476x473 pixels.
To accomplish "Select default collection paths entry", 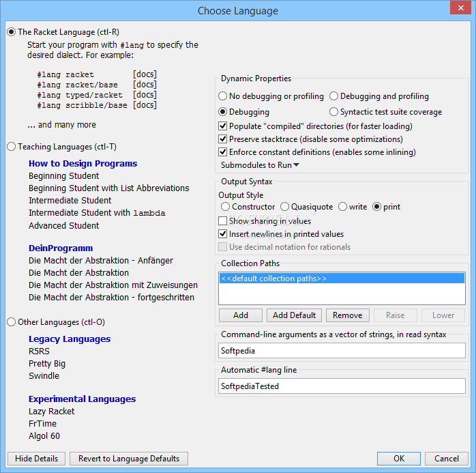I will pyautogui.click(x=342, y=278).
